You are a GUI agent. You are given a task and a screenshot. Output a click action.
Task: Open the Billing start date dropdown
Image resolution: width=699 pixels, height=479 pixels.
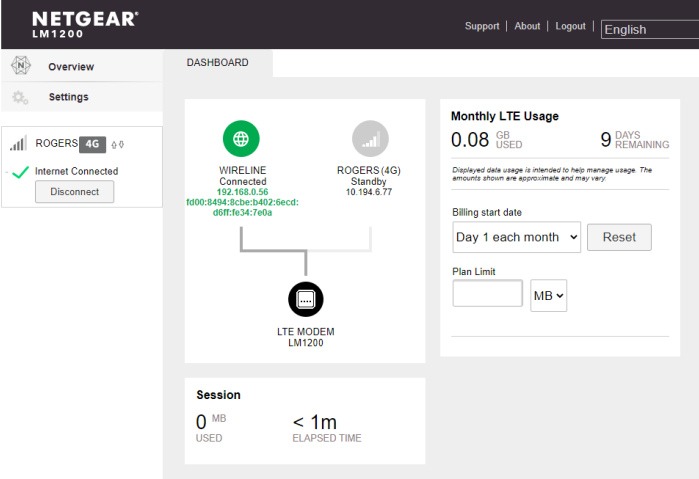[516, 237]
